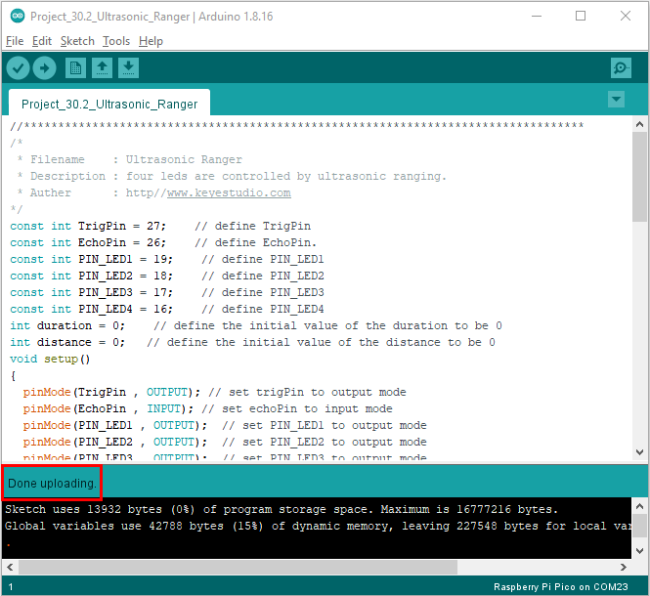Click the console horizontal scrollbar thumb

pyautogui.click(x=238, y=567)
